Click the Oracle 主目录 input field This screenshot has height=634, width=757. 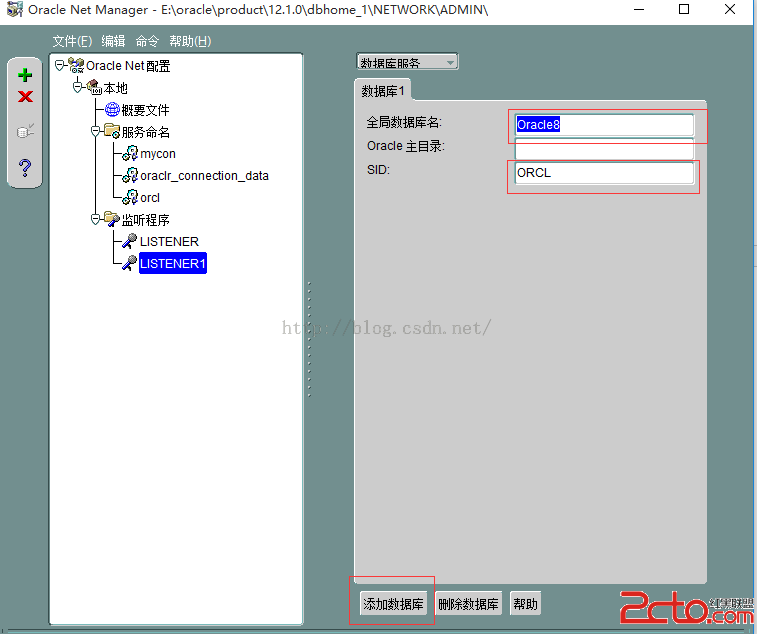[604, 149]
